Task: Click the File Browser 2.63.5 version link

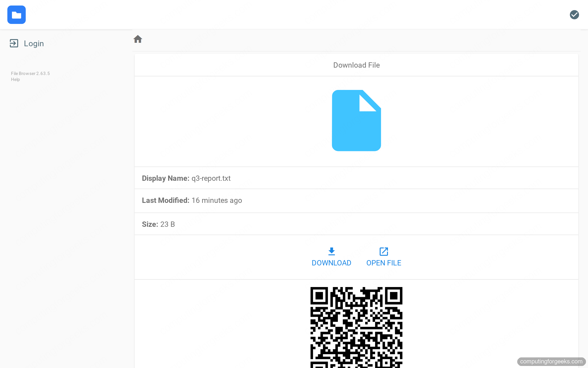Action: pyautogui.click(x=30, y=74)
